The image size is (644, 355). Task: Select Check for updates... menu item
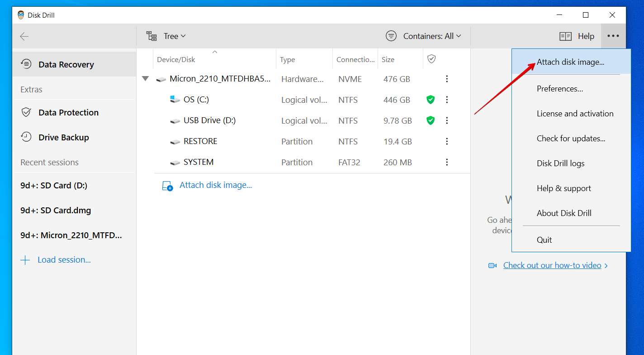pyautogui.click(x=571, y=139)
